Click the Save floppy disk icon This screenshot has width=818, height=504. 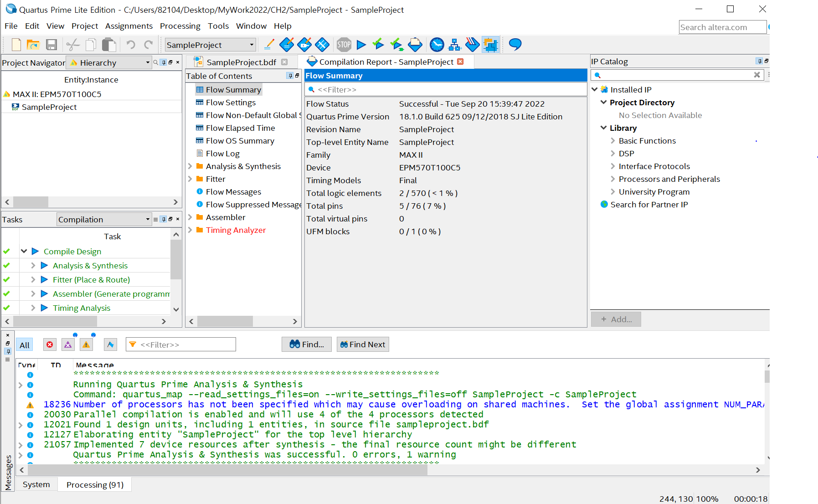coord(51,45)
